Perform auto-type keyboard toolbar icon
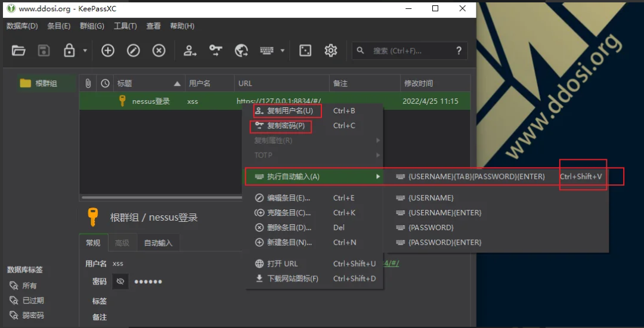 (x=267, y=51)
